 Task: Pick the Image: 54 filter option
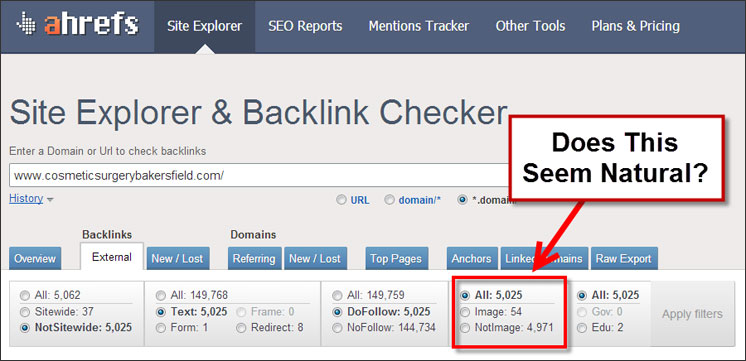pos(465,312)
